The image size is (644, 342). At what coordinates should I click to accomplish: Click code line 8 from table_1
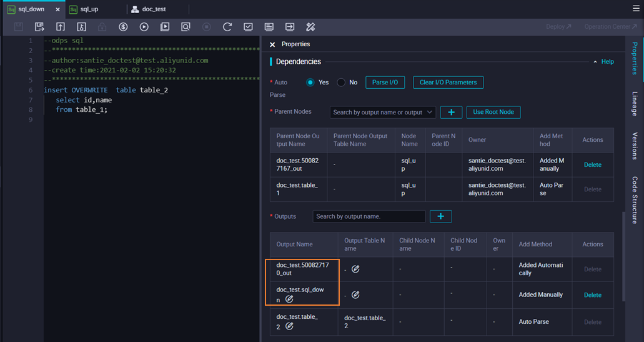point(81,109)
